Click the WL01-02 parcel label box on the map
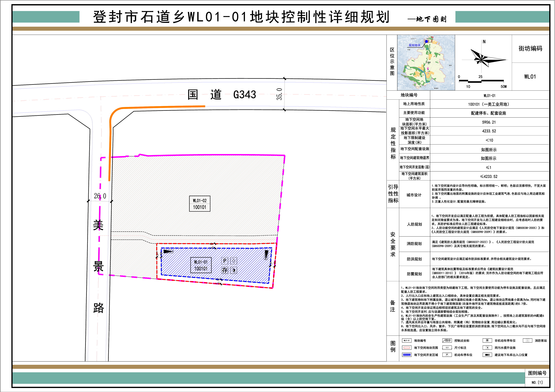This screenshot has width=555, height=392. [200, 204]
